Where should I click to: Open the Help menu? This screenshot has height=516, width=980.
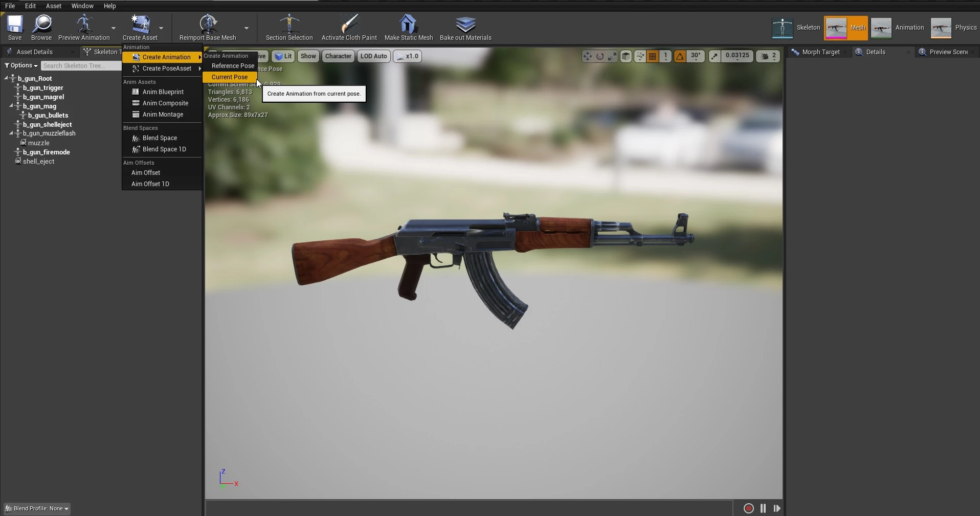point(109,6)
